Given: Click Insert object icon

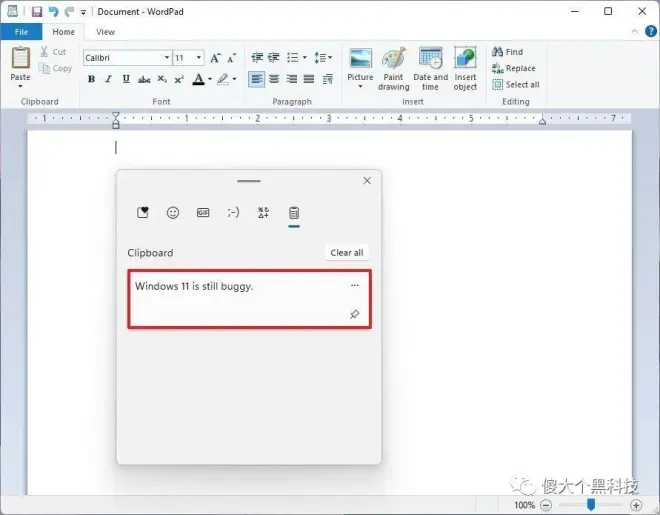Looking at the screenshot, I should point(465,69).
